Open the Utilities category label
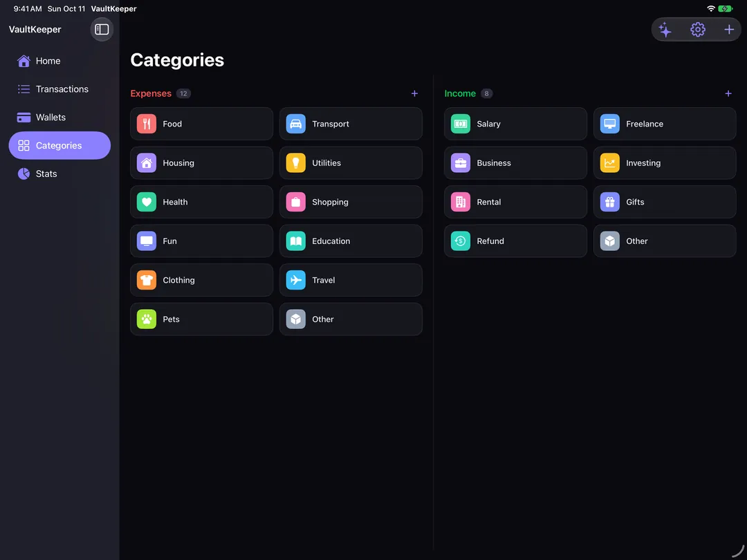The width and height of the screenshot is (747, 560). (326, 163)
